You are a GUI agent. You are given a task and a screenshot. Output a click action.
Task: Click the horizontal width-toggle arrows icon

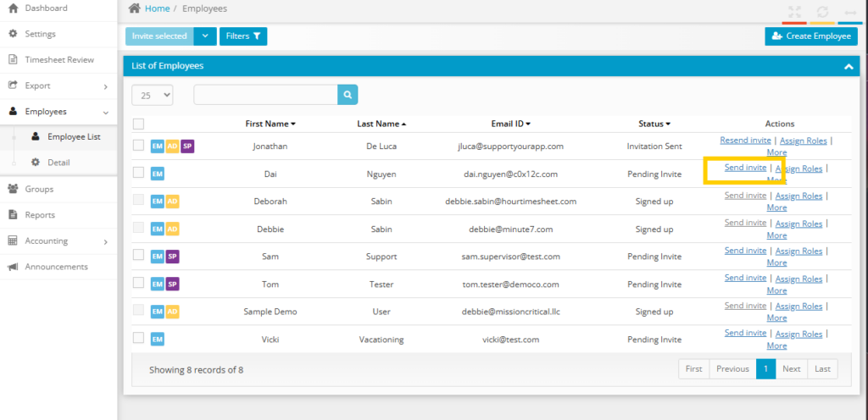tap(850, 12)
